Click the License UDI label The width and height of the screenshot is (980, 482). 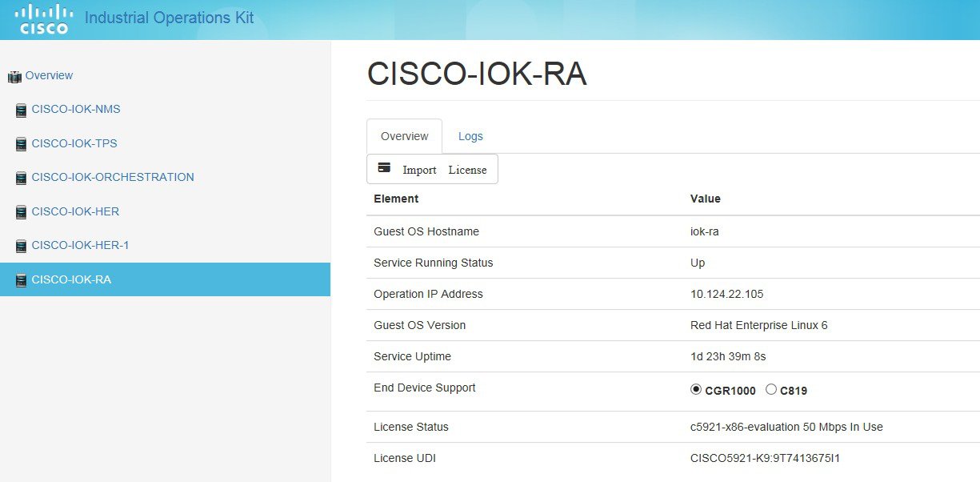point(405,459)
